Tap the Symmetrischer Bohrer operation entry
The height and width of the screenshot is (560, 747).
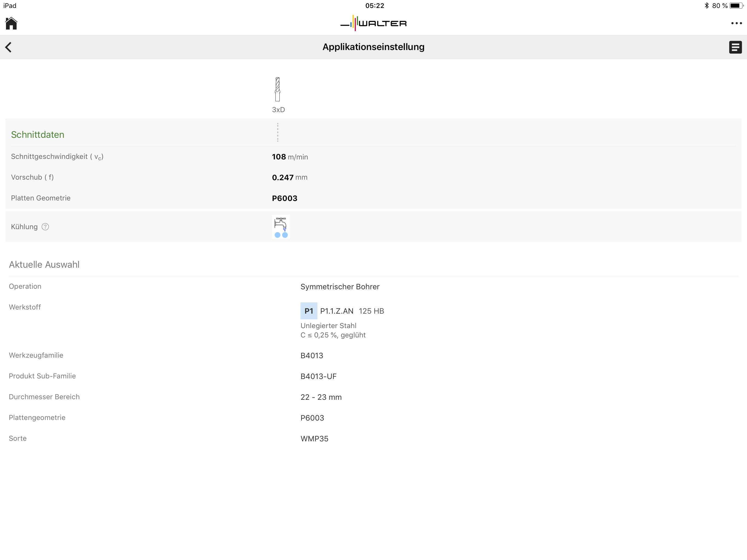(340, 287)
